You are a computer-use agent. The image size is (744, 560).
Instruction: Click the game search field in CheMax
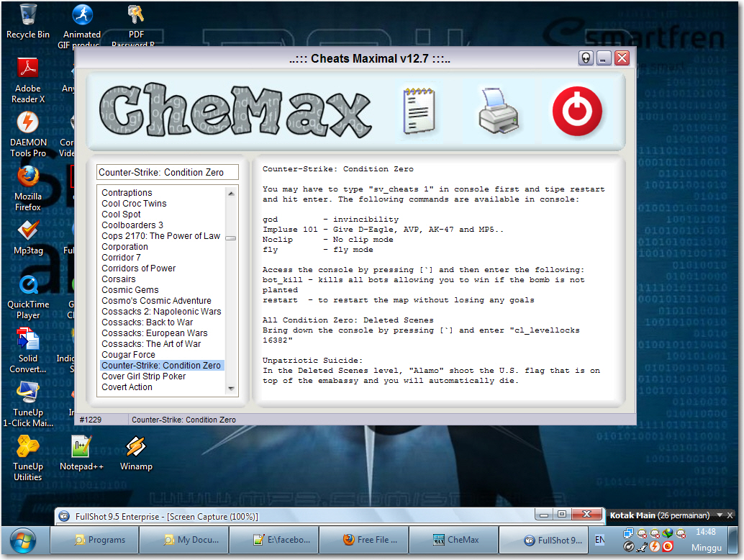pos(168,172)
